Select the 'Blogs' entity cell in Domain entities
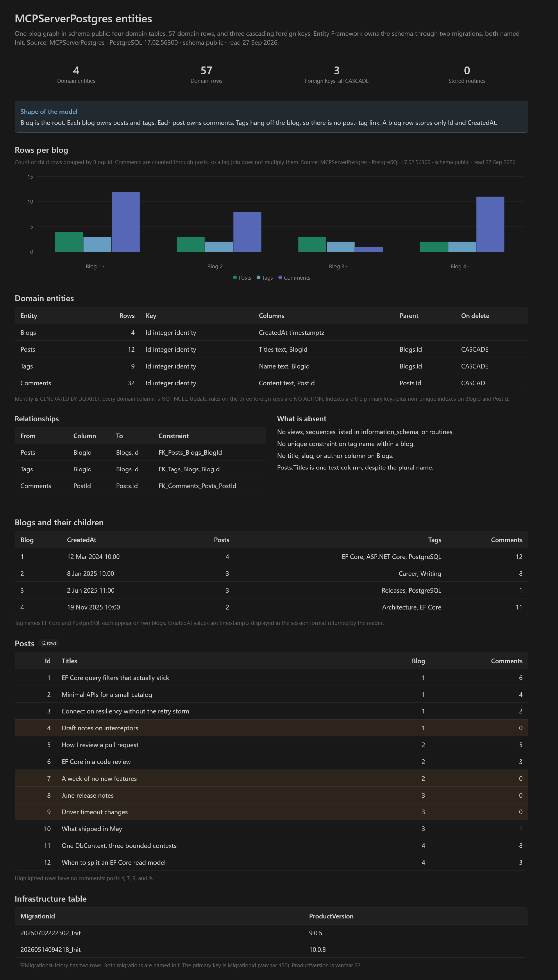 tap(28, 333)
